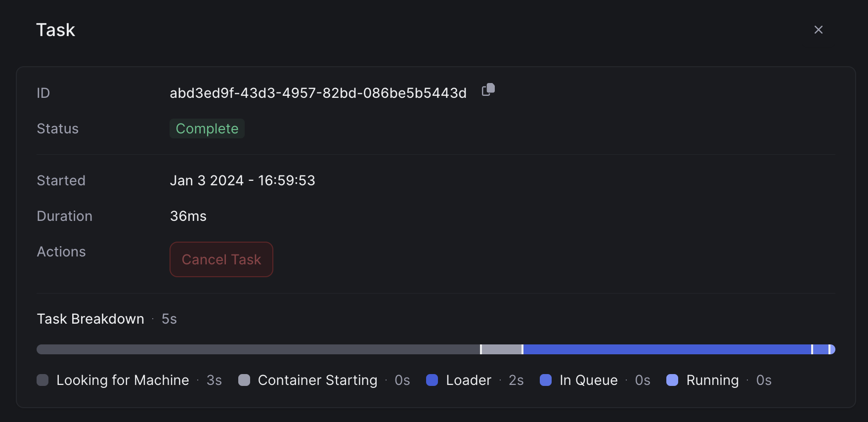This screenshot has width=868, height=422.
Task: Click the Loader legend color swatch
Action: [432, 380]
